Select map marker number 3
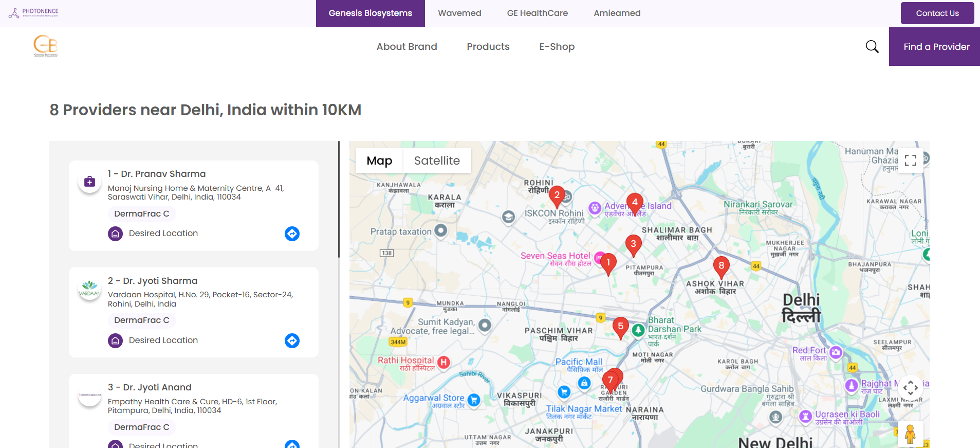Image resolution: width=980 pixels, height=448 pixels. pyautogui.click(x=633, y=246)
